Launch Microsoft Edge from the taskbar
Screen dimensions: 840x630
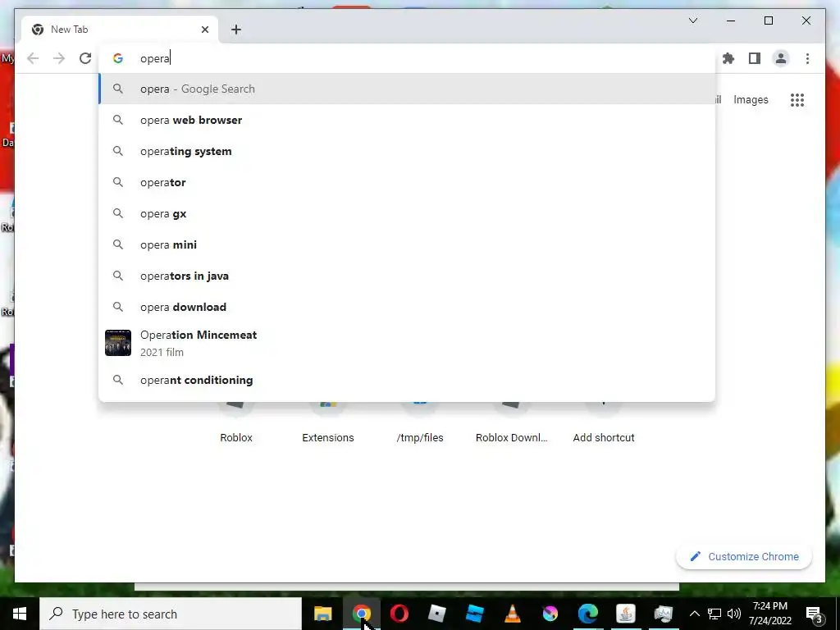click(587, 614)
